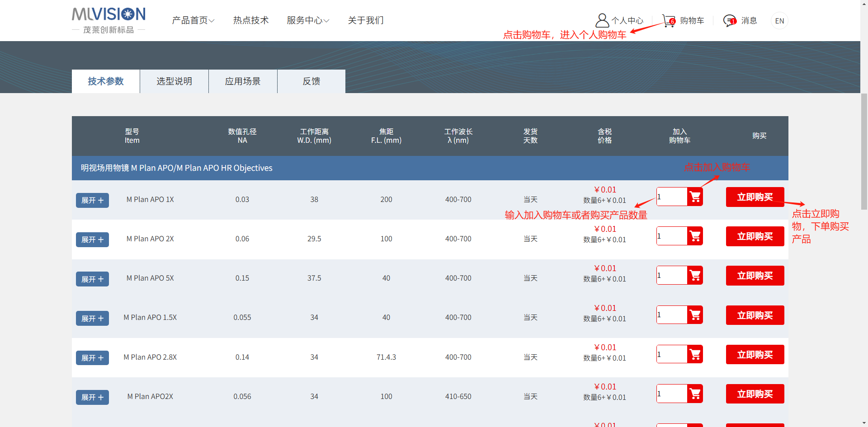
Task: Buy M Plan APO 1X with 立即购买
Action: tap(755, 197)
